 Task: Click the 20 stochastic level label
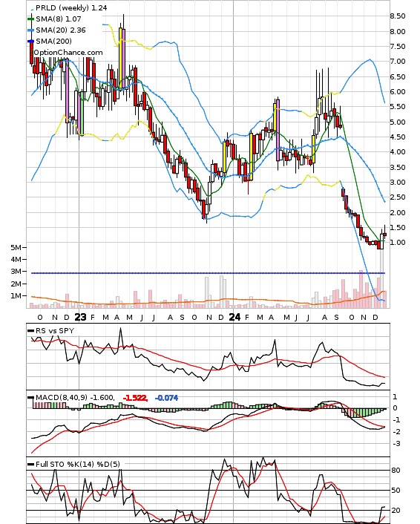[x=396, y=511]
